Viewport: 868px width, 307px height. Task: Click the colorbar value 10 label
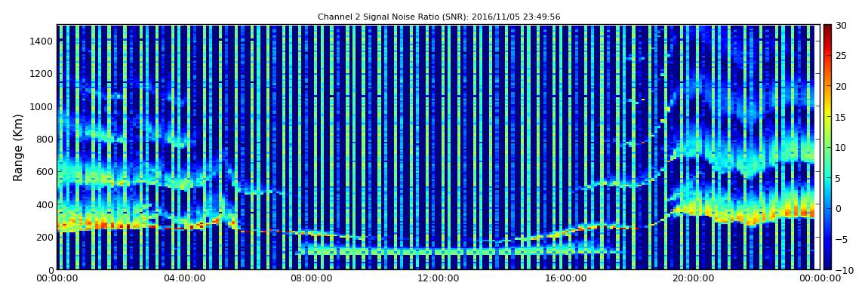click(x=842, y=147)
